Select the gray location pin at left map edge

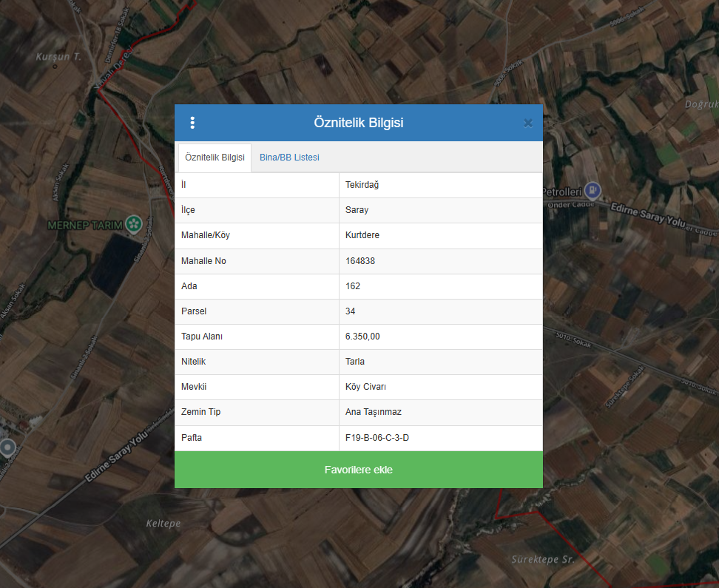[x=7, y=447]
